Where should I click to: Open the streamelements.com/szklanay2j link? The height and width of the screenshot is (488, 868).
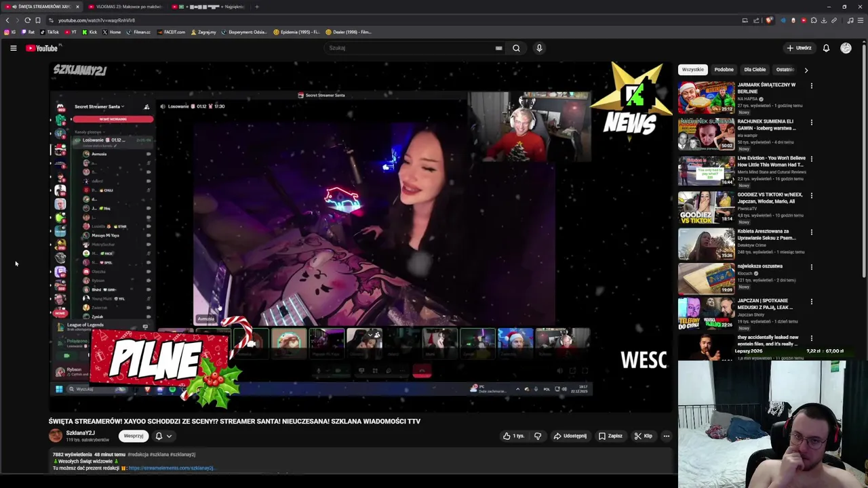[x=171, y=468]
